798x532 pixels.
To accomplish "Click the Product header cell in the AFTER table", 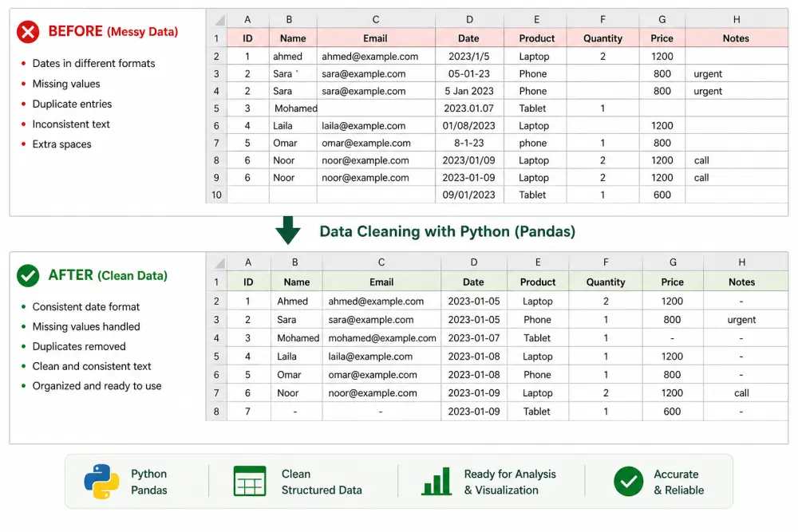I will point(538,282).
